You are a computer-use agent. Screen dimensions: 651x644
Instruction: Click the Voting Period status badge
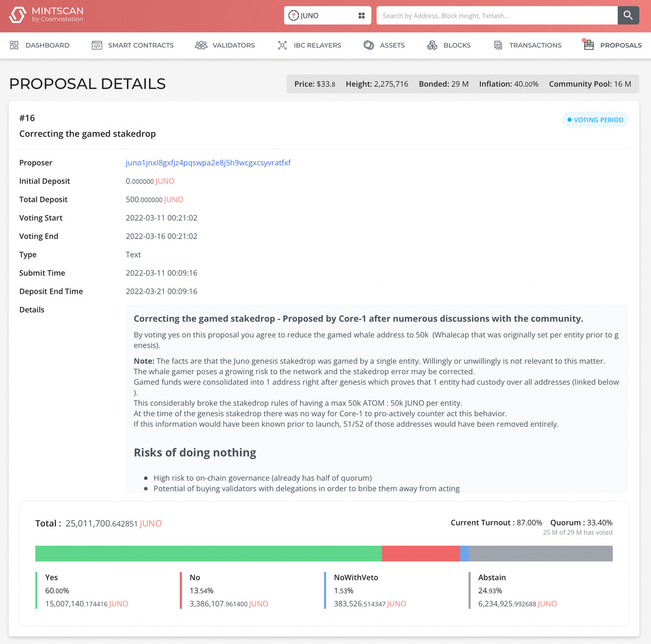coord(595,120)
